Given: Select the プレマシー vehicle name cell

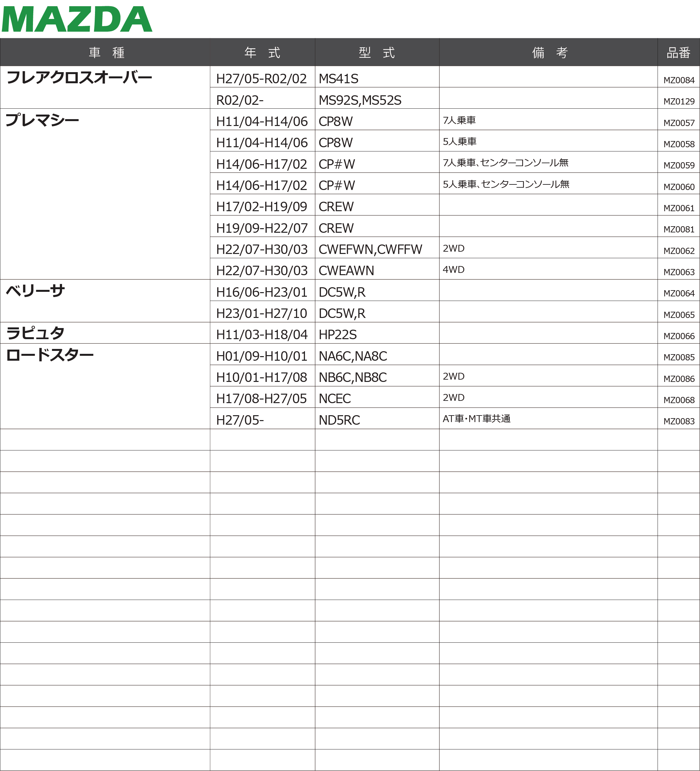Looking at the screenshot, I should pos(42,120).
